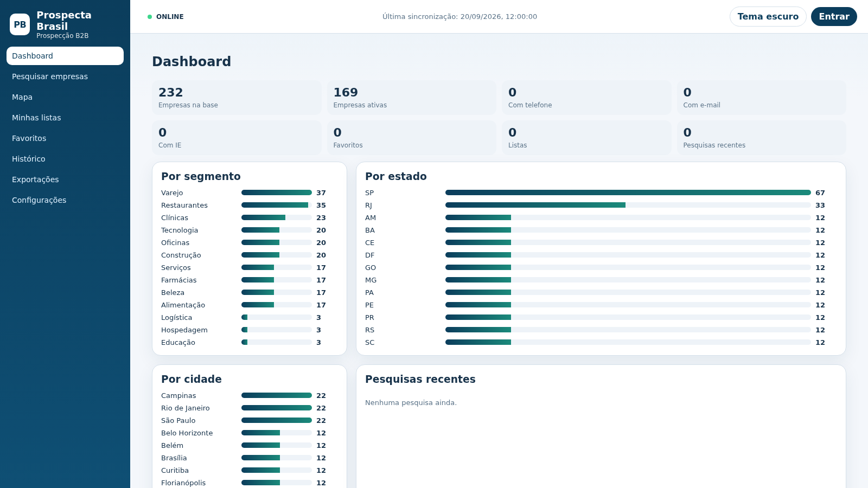The image size is (868, 488).
Task: Select the Com e-mail stat card
Action: 761,98
